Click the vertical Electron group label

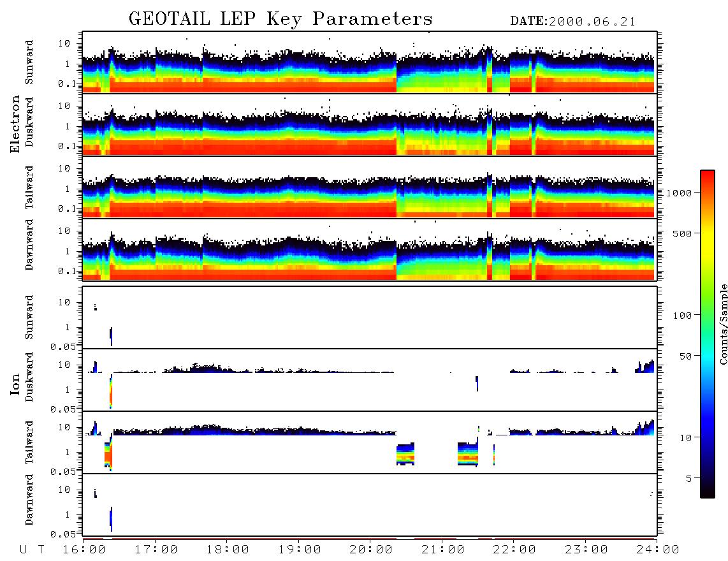point(15,124)
